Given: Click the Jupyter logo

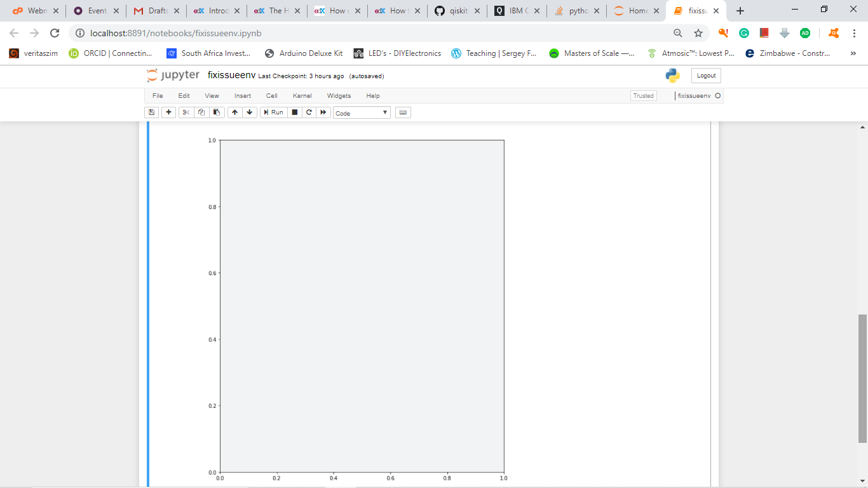Looking at the screenshot, I should coord(173,76).
